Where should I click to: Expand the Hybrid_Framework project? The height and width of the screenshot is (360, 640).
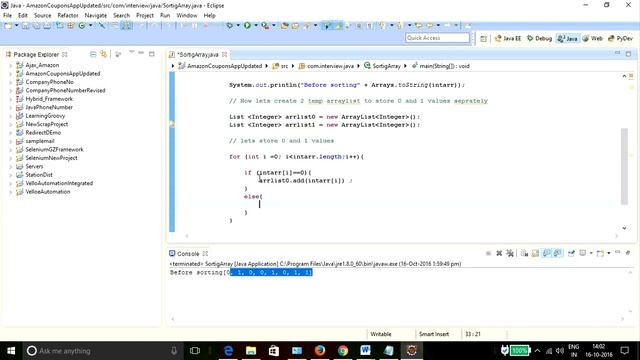click(11, 99)
